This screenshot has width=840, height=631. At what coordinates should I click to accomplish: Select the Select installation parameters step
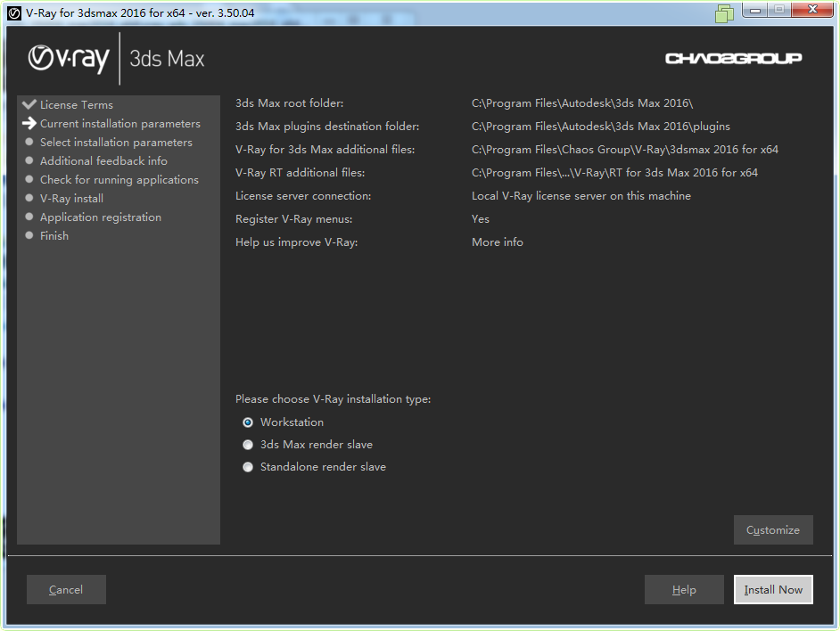click(x=116, y=143)
